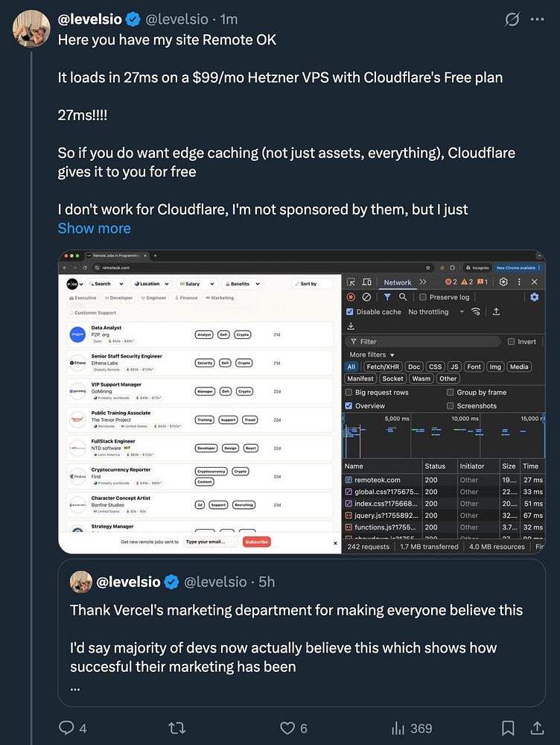
Task: Select the Fetch/XHR request type filter
Action: [381, 367]
